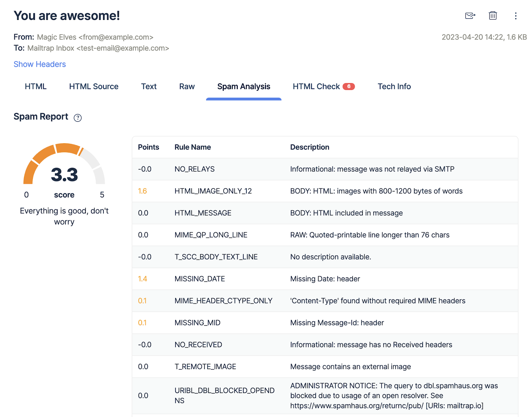Click the 'You are awesome!' subject heading
This screenshot has width=532, height=417.
pos(66,16)
